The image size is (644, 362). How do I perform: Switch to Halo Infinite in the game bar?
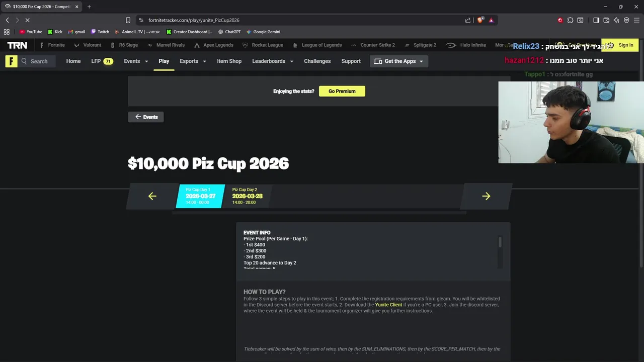pos(466,45)
